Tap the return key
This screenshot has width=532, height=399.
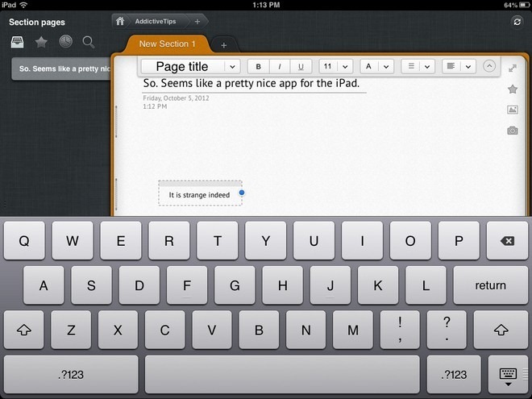pyautogui.click(x=490, y=285)
